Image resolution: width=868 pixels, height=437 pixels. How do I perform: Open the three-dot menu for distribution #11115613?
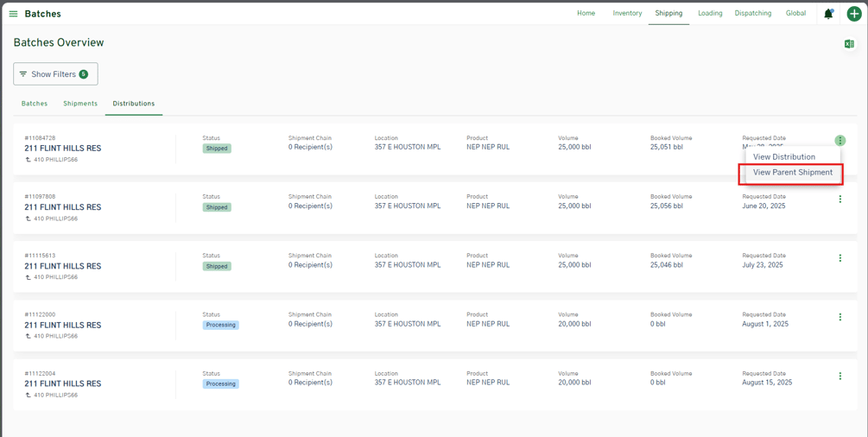(x=839, y=258)
